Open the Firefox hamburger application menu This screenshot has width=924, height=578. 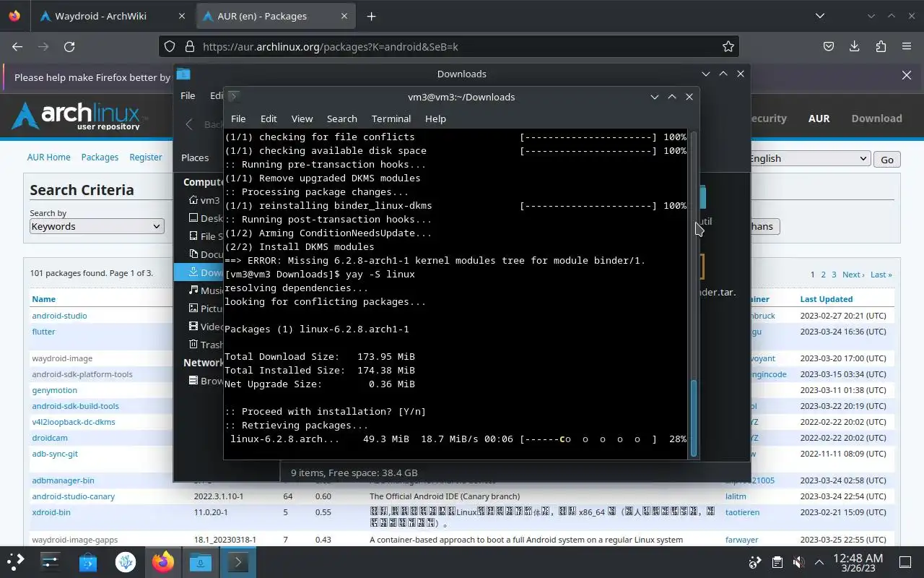907,46
